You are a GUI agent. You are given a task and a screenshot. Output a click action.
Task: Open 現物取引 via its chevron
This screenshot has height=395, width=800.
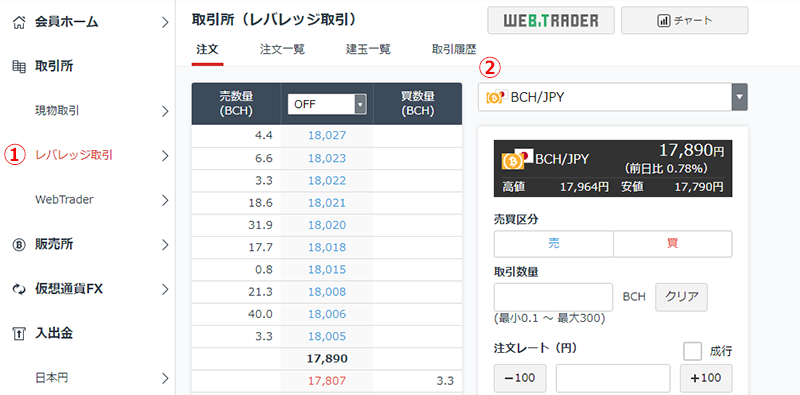click(164, 111)
